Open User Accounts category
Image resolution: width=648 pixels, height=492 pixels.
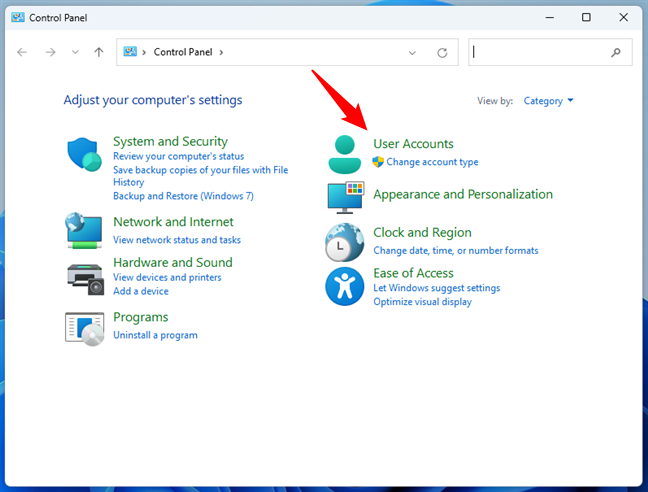413,144
